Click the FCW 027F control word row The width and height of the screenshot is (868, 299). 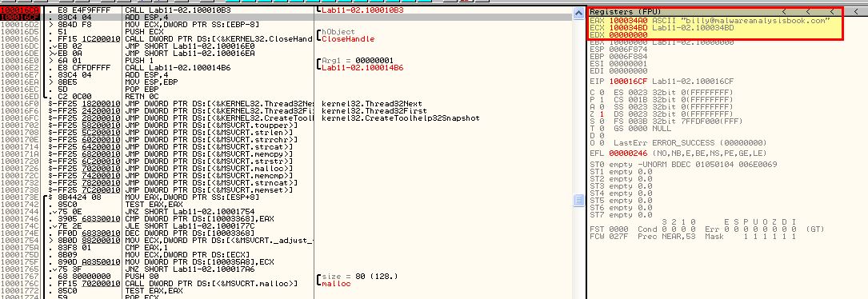[x=693, y=236]
